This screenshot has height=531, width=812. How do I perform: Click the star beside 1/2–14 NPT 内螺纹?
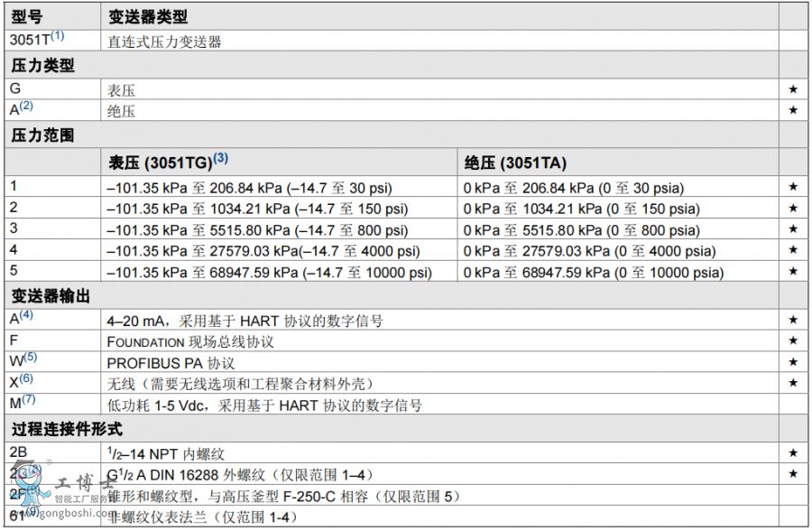click(x=793, y=452)
